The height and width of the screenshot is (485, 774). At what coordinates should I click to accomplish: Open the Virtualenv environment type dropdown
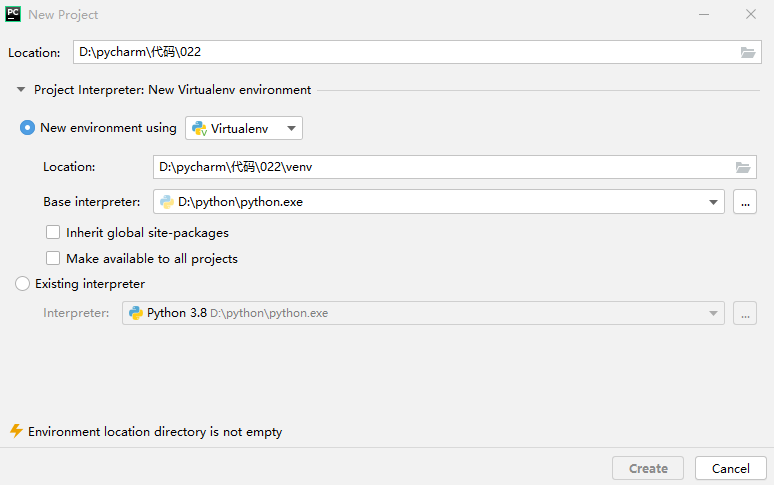pyautogui.click(x=244, y=128)
